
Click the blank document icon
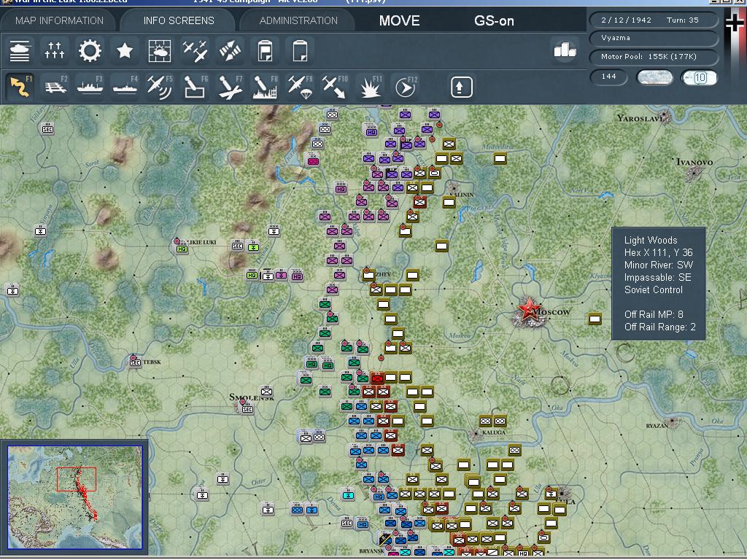click(300, 50)
